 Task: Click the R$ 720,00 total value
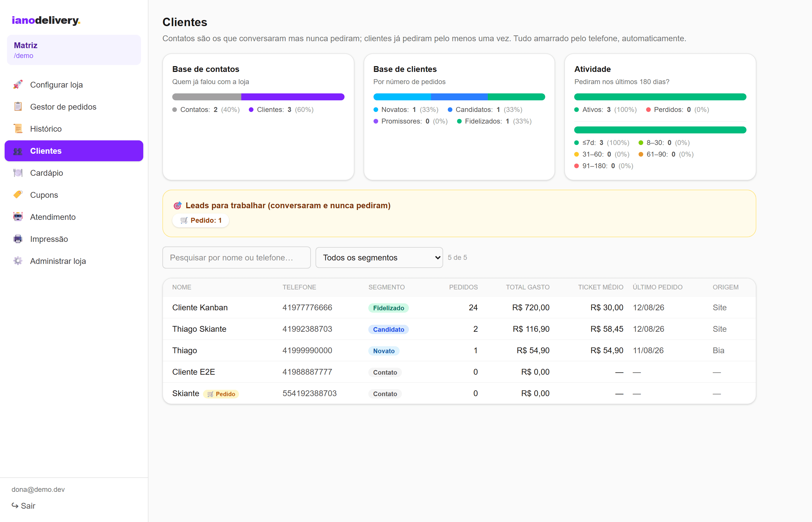click(531, 307)
